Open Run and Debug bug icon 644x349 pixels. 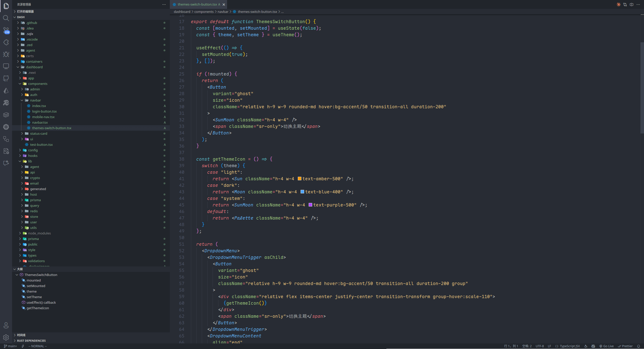pyautogui.click(x=6, y=54)
